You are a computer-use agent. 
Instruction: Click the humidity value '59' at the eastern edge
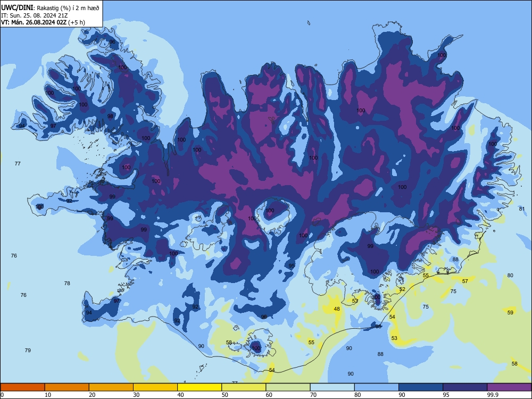510,312
